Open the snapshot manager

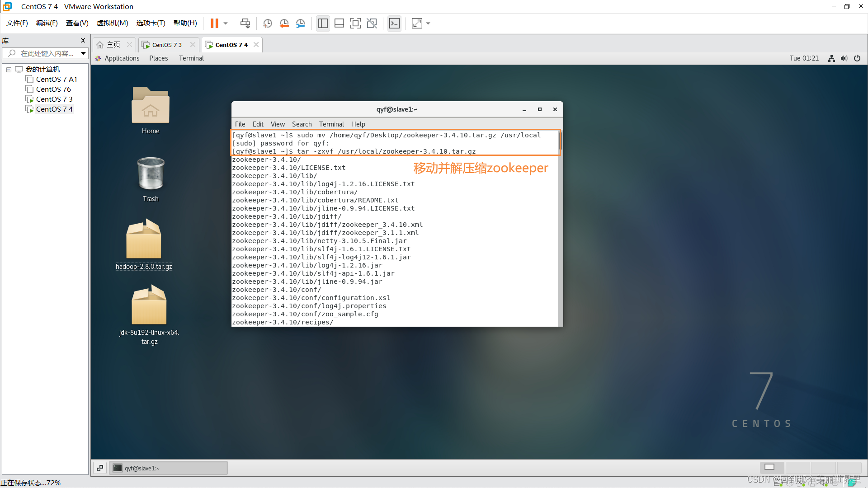(x=300, y=23)
